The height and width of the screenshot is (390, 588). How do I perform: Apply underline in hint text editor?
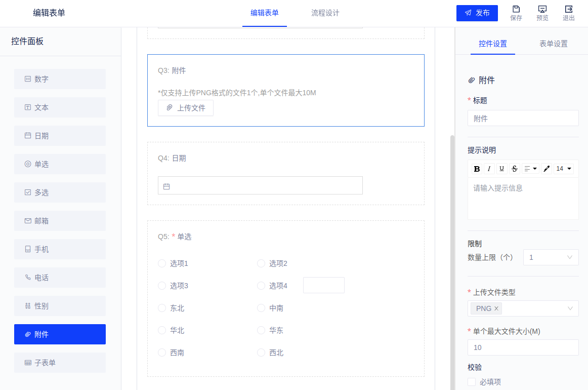point(502,169)
